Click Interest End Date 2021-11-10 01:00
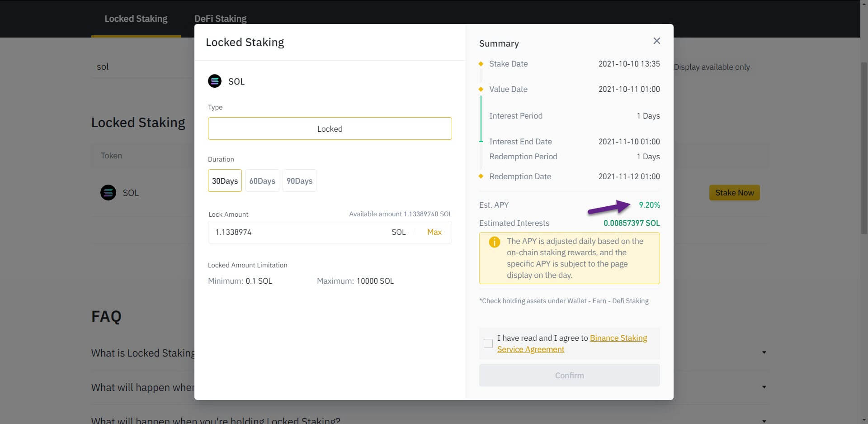 629,142
